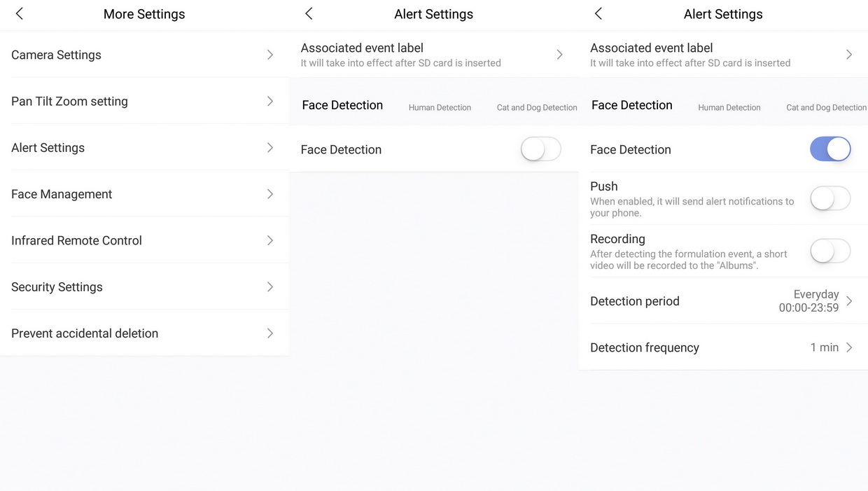The height and width of the screenshot is (491, 868).
Task: Enable the Push notifications switch
Action: click(829, 198)
